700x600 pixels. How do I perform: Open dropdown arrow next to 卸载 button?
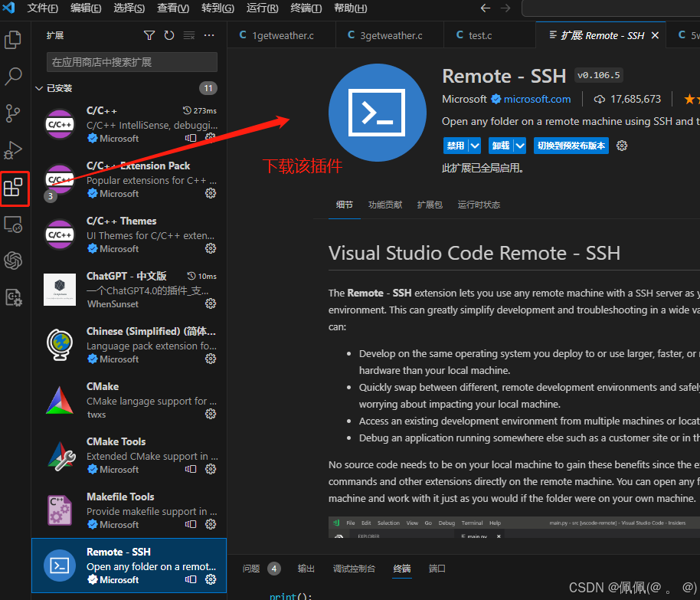(x=520, y=146)
